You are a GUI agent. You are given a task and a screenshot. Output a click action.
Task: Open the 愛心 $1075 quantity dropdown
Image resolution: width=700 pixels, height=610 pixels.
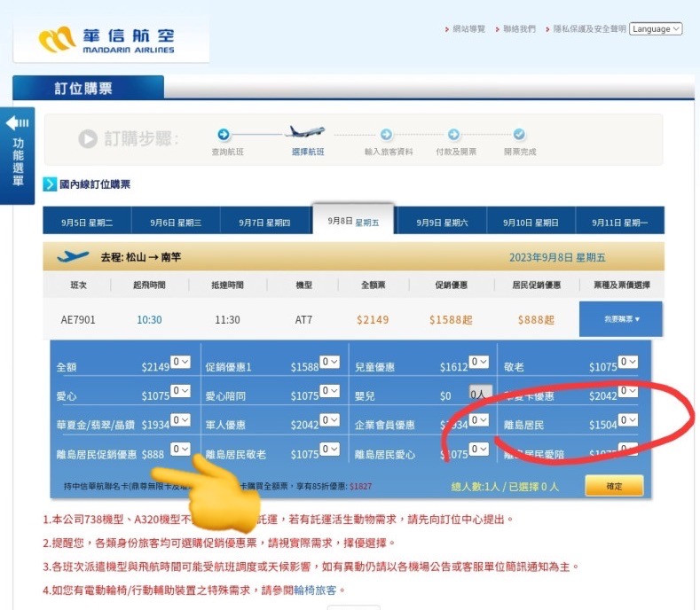(x=180, y=391)
